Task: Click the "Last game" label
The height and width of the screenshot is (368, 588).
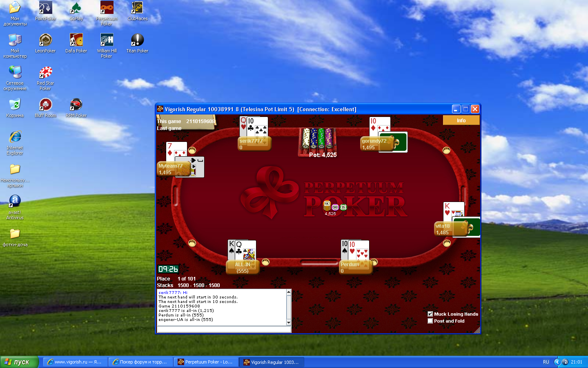Action: [169, 128]
